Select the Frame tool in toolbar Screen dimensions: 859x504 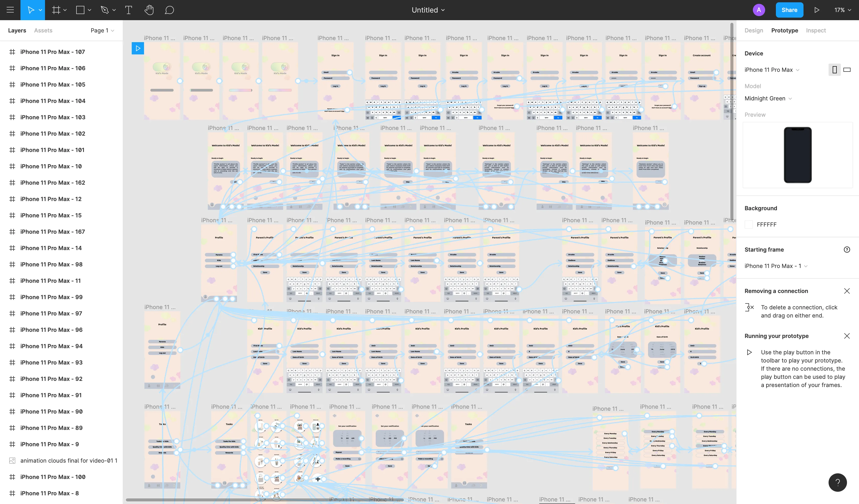click(57, 10)
